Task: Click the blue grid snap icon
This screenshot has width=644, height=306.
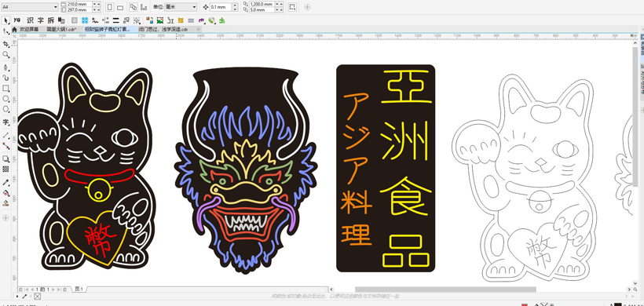Action: [x=85, y=20]
